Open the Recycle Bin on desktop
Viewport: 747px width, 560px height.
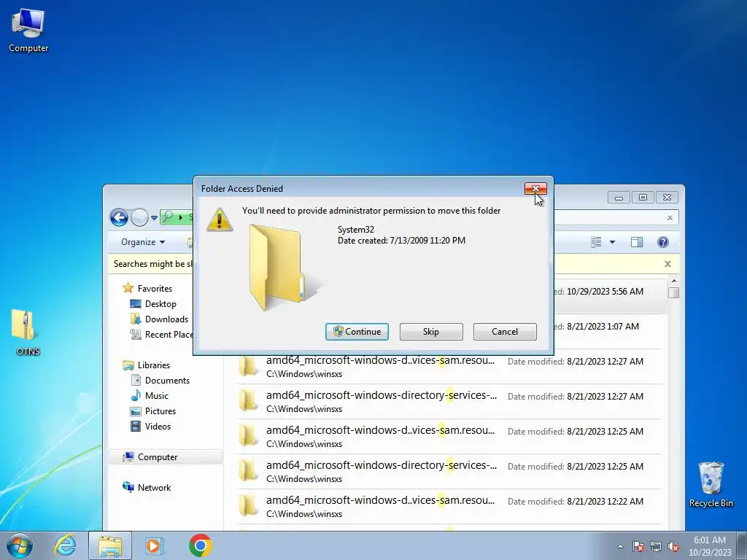[711, 484]
